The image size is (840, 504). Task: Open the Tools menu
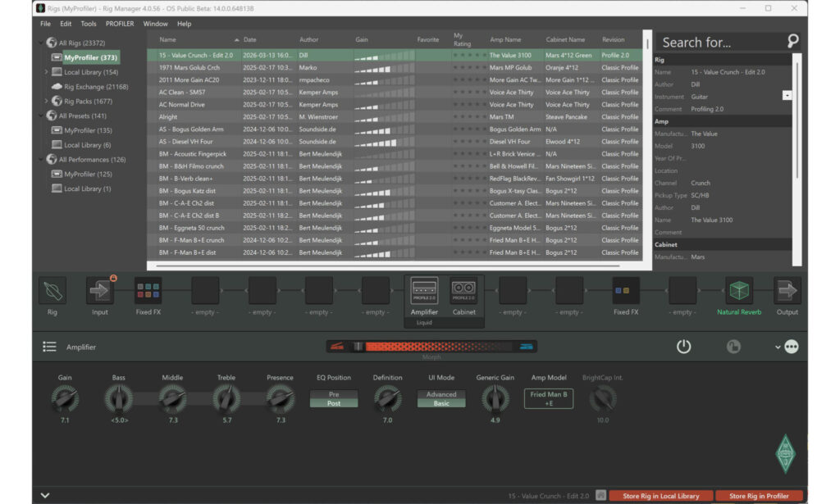coord(89,24)
